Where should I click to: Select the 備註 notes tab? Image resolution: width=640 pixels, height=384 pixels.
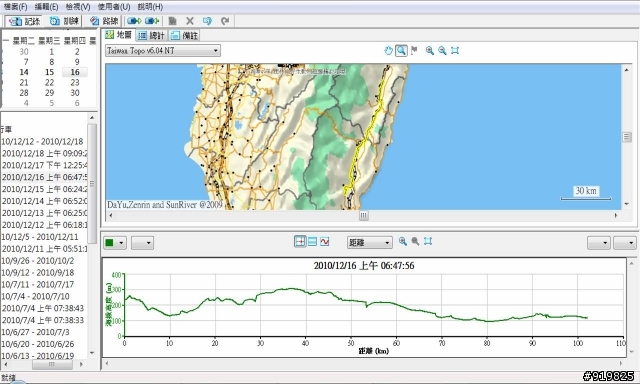(x=184, y=36)
